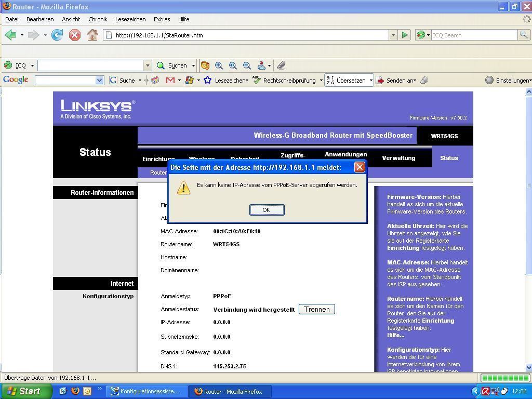Open the Windows Start menu
The image size is (532, 399).
point(26,391)
